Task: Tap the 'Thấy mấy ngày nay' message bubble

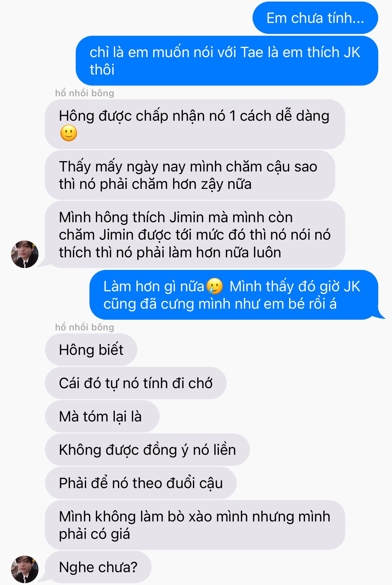Action: (190, 175)
